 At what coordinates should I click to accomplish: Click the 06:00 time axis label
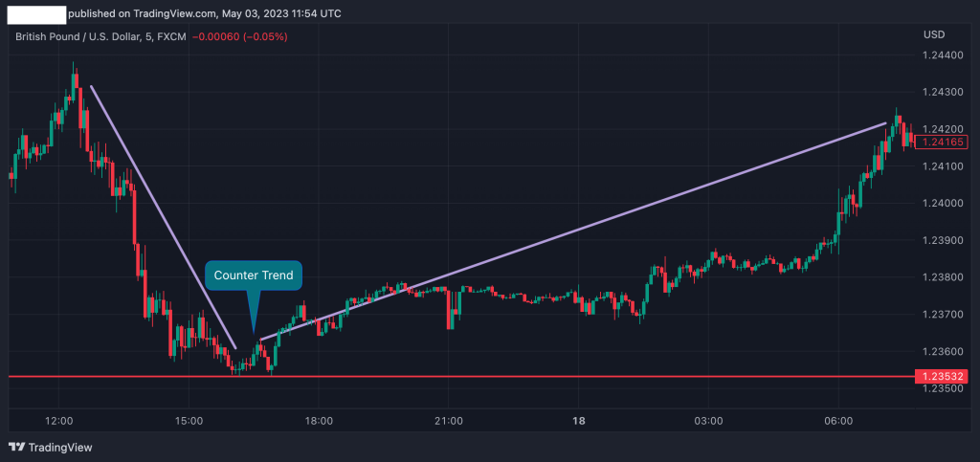point(838,421)
